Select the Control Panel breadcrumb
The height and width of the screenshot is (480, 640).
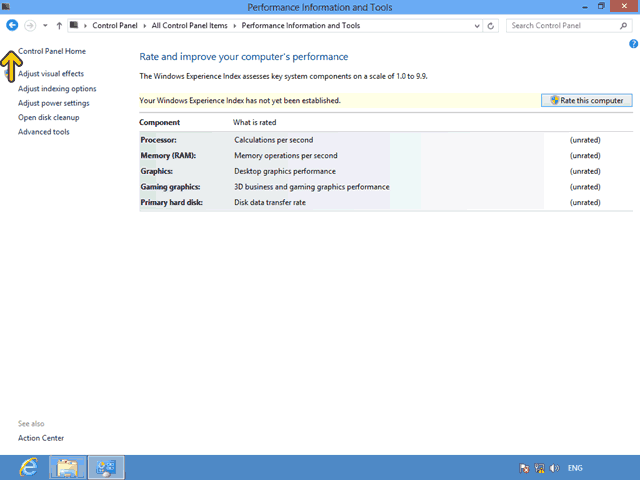click(115, 25)
